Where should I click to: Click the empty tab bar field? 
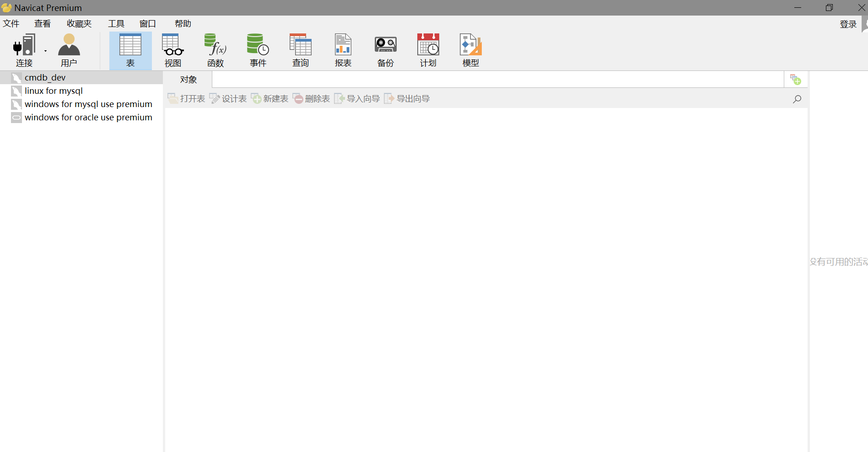pyautogui.click(x=498, y=80)
